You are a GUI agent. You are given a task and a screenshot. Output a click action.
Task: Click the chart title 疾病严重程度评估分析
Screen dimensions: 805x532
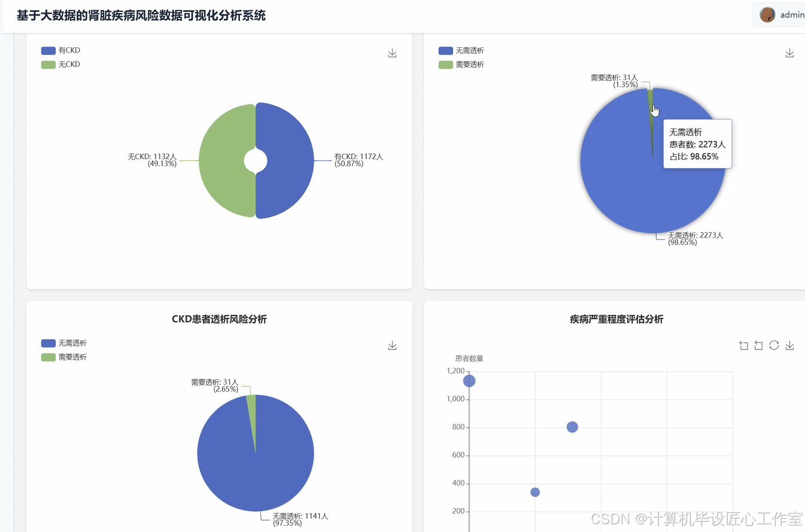pyautogui.click(x=616, y=319)
